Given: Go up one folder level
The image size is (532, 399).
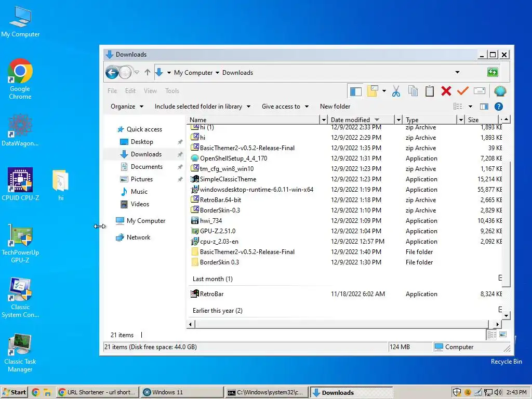Looking at the screenshot, I should (147, 72).
